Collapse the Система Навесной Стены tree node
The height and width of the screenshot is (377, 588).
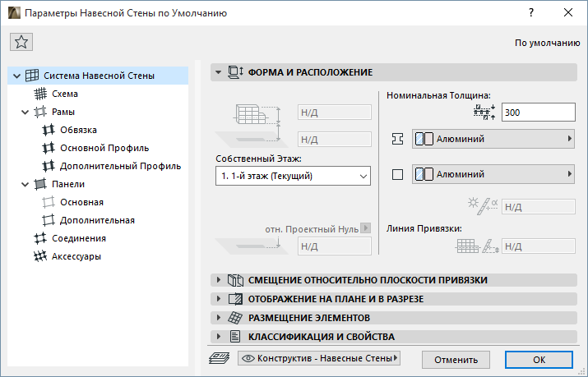(16, 76)
